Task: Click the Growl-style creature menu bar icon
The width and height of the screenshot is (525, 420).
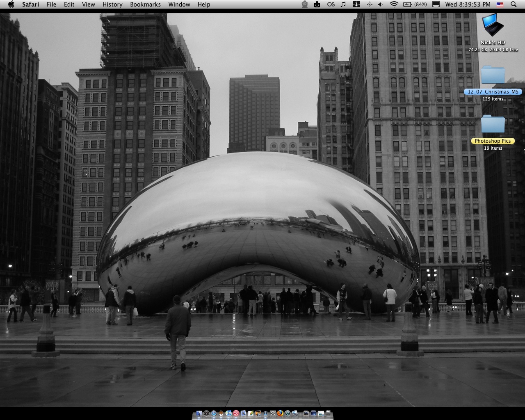Action: (x=304, y=4)
